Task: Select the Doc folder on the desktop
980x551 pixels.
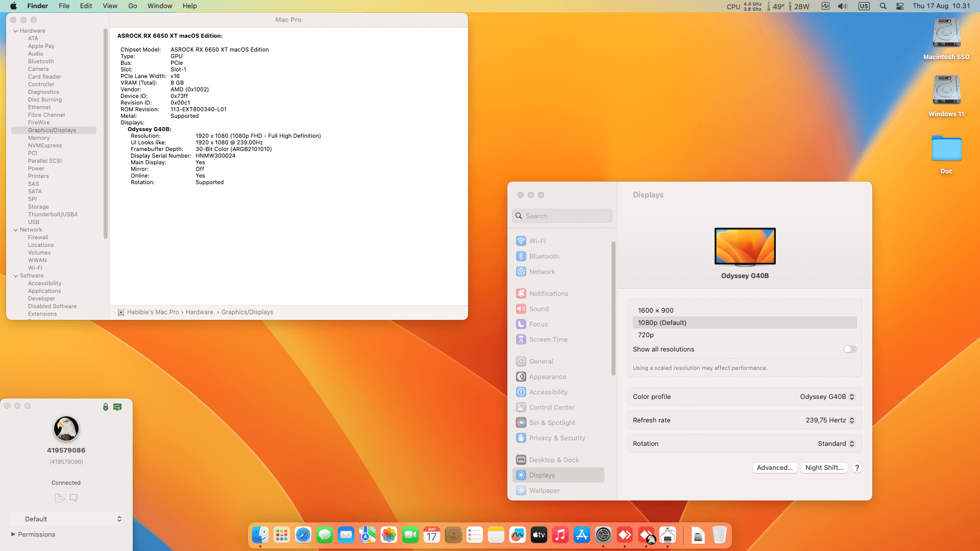Action: point(946,154)
